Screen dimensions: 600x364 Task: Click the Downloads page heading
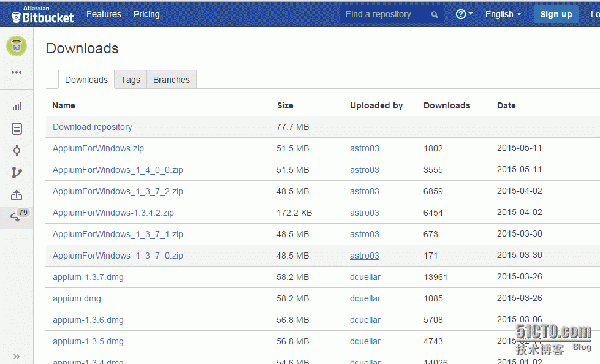[x=82, y=48]
